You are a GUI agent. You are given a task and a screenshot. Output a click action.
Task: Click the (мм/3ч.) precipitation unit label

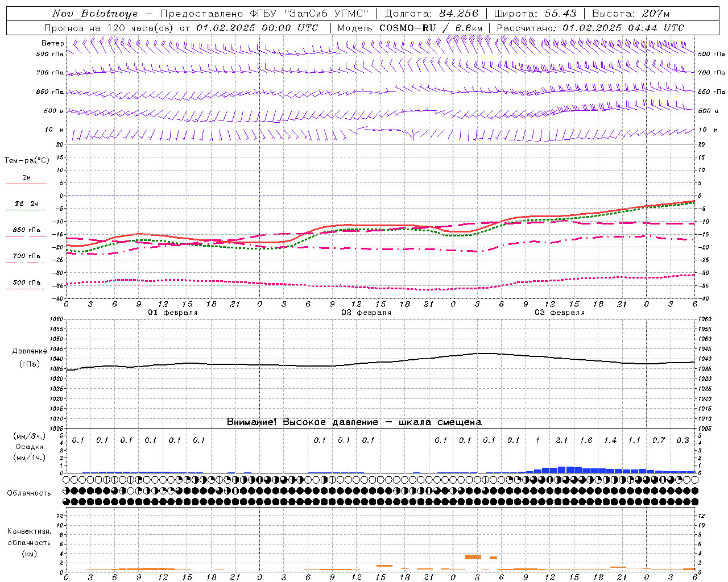tap(30, 436)
